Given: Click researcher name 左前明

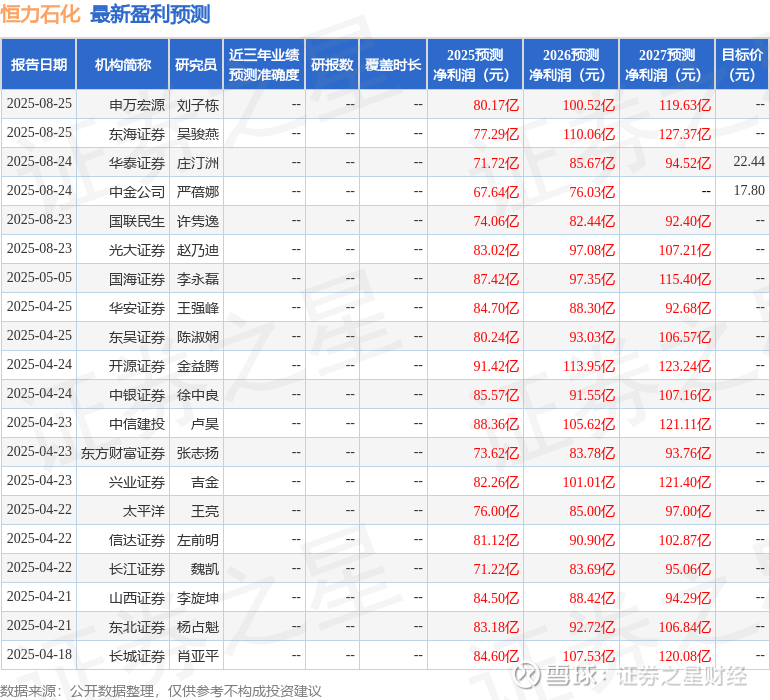Looking at the screenshot, I should pyautogui.click(x=198, y=540).
